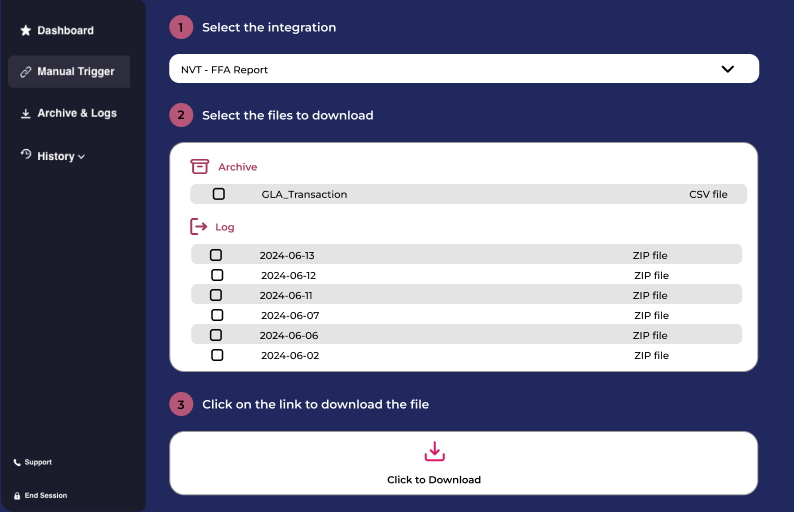Click the Dashboard star icon
This screenshot has width=794, height=512.
25,30
